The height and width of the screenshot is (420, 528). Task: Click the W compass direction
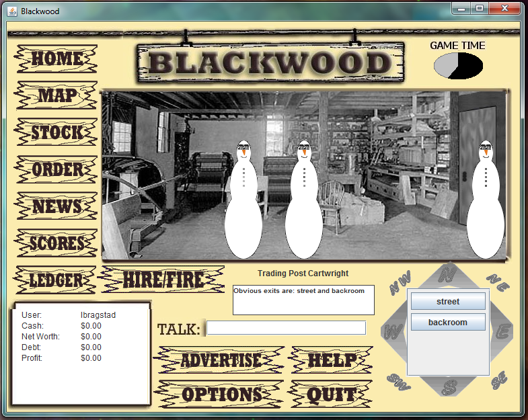click(x=393, y=332)
